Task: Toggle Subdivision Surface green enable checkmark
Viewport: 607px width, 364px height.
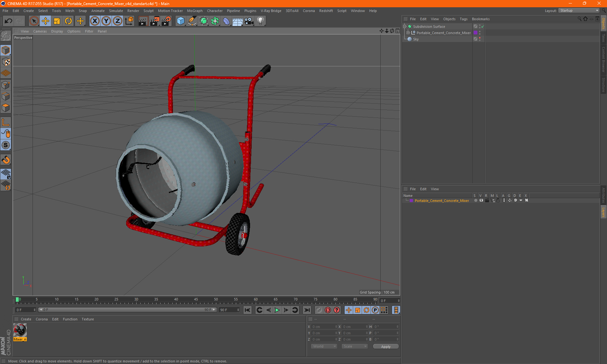Action: 483,27
